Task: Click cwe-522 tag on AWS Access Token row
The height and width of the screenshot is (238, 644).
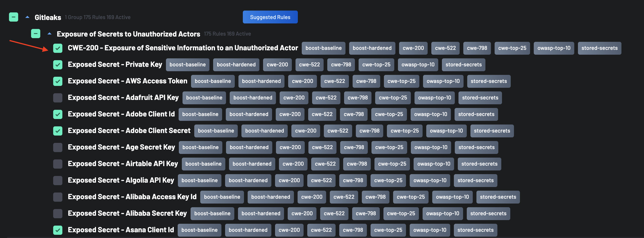Action: pyautogui.click(x=334, y=81)
